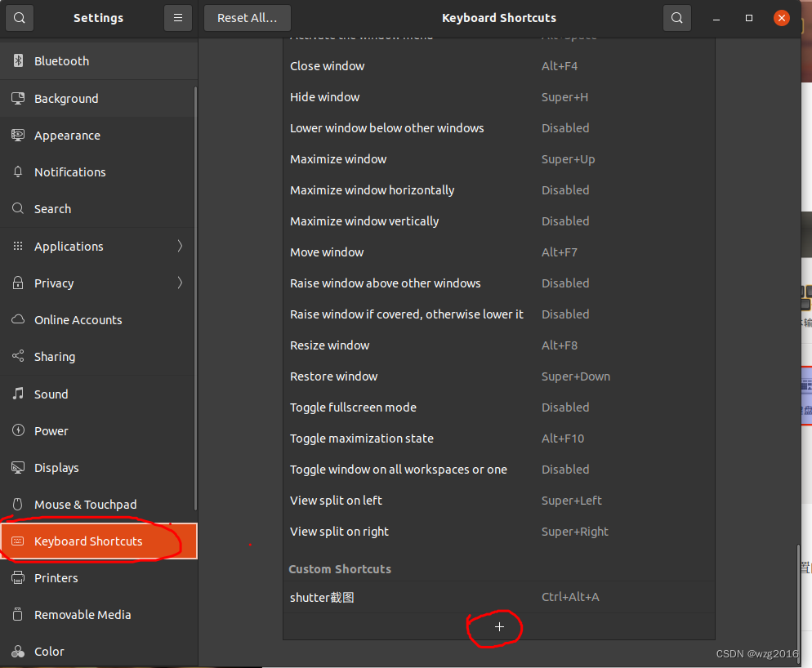Open Power settings from the sidebar
The width and height of the screenshot is (812, 668).
pyautogui.click(x=49, y=430)
